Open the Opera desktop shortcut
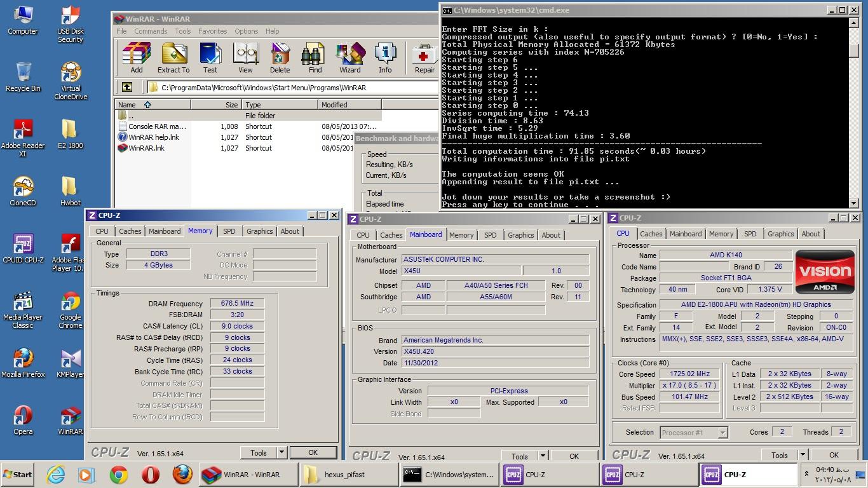 pyautogui.click(x=23, y=420)
